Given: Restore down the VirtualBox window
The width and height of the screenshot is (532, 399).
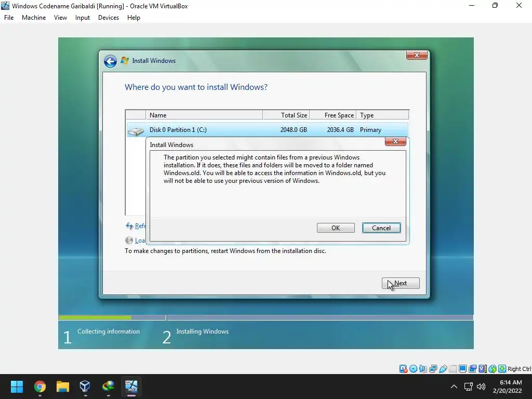Looking at the screenshot, I should (x=495, y=6).
